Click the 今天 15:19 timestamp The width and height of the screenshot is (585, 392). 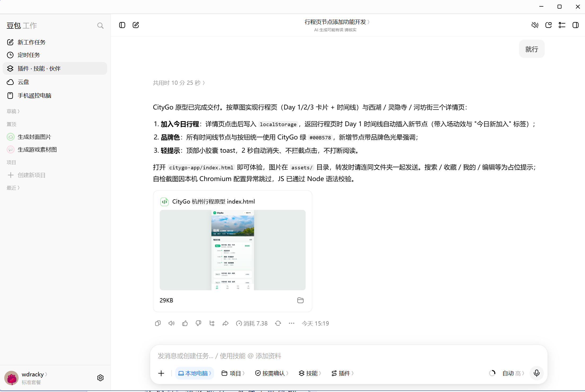[x=315, y=323]
